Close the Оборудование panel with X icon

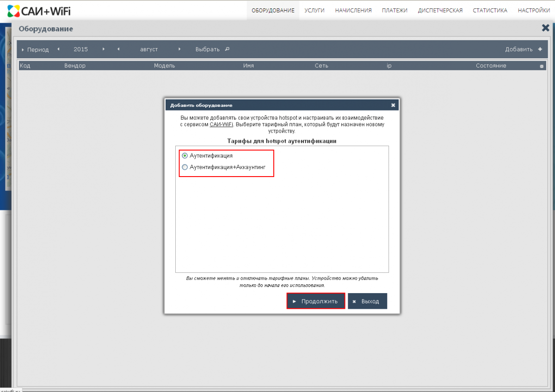pyautogui.click(x=545, y=28)
